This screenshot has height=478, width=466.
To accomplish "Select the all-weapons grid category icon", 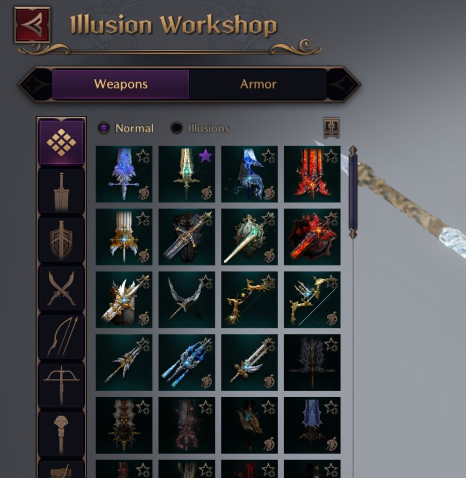I will (x=61, y=142).
